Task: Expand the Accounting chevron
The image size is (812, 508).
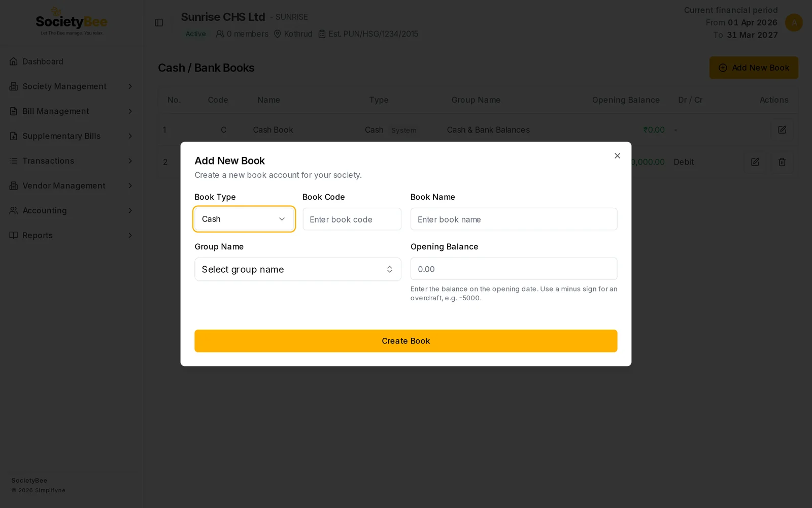Action: point(130,211)
